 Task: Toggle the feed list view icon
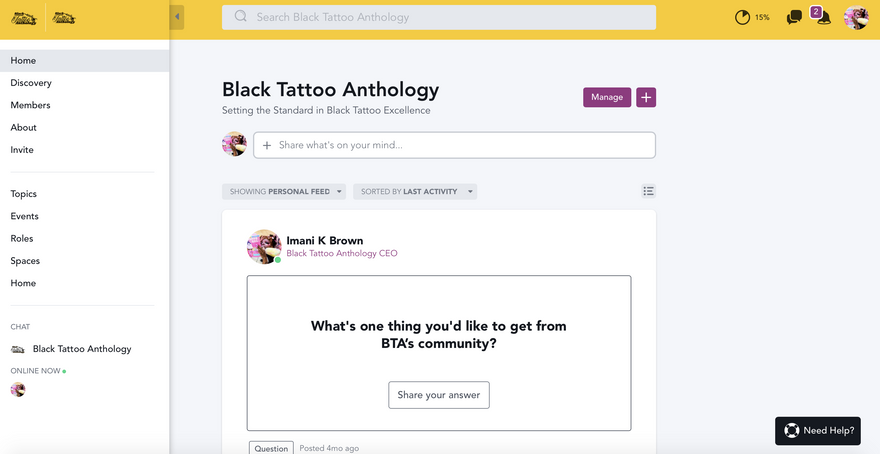click(x=648, y=191)
